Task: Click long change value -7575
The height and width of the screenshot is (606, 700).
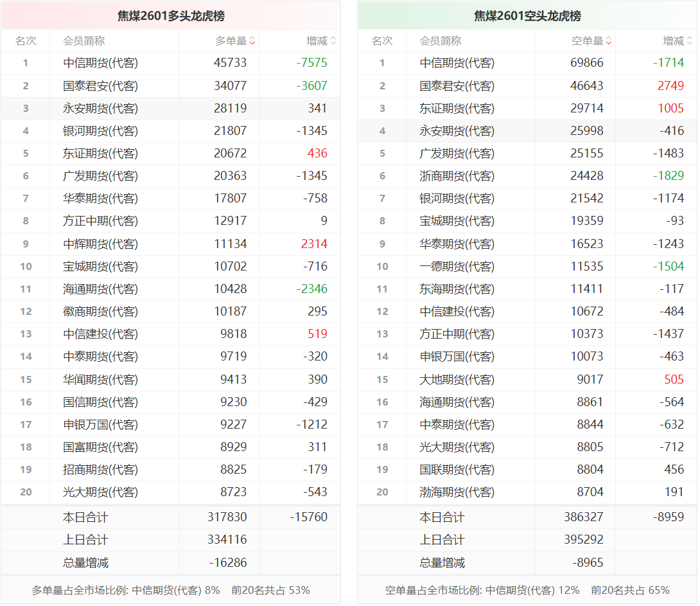Action: tap(312, 63)
